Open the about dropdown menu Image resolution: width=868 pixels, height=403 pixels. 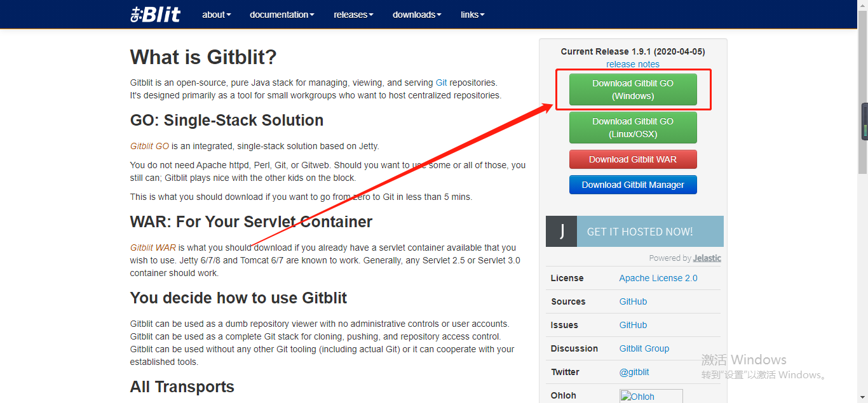[217, 15]
